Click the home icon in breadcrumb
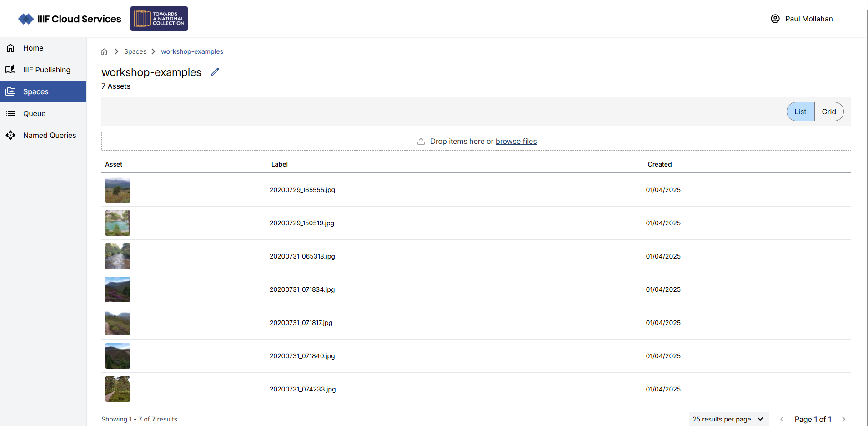The image size is (868, 426). [x=104, y=51]
